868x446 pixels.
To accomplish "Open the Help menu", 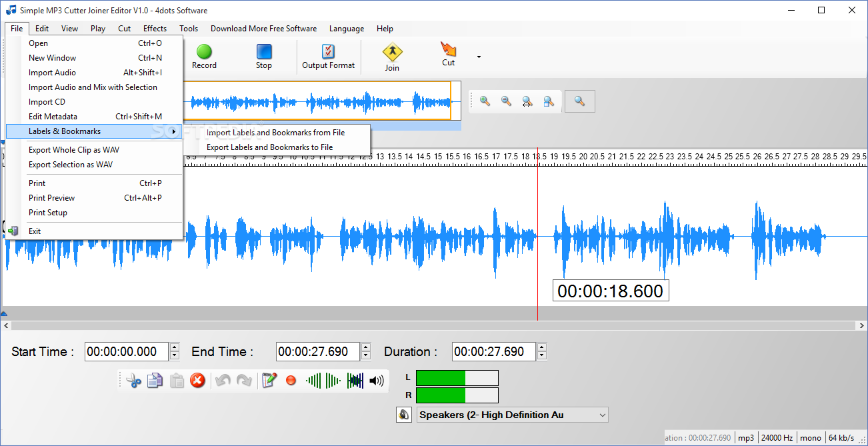I will point(385,29).
